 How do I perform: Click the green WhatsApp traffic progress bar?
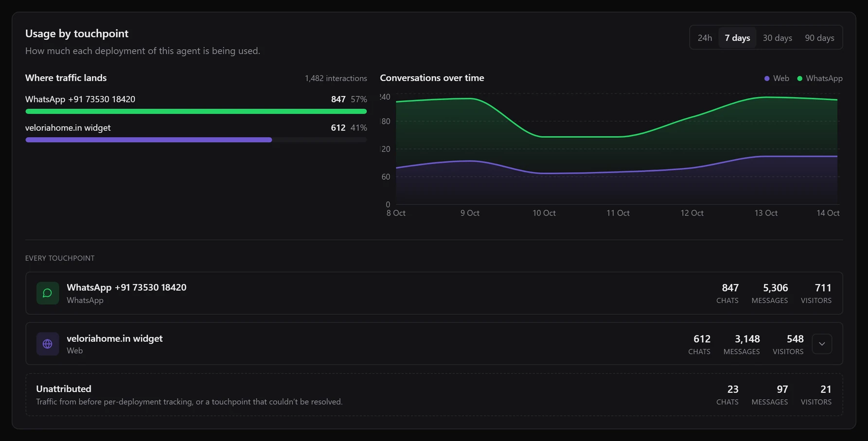coord(196,111)
